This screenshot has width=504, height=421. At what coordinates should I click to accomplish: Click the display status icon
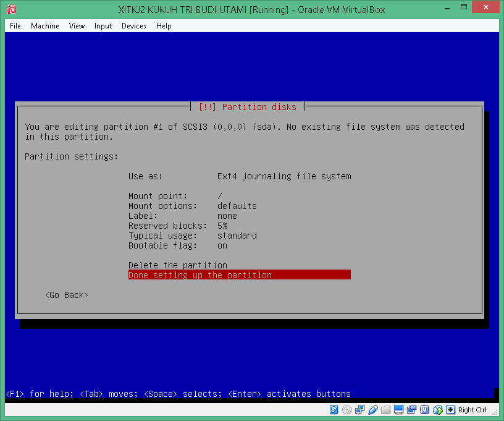pos(398,409)
